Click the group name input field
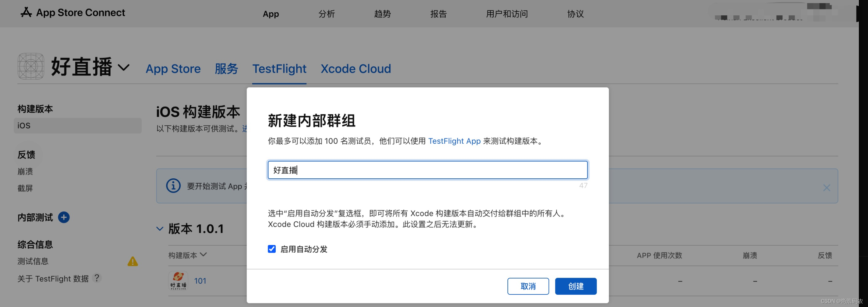The height and width of the screenshot is (307, 868). tap(427, 170)
